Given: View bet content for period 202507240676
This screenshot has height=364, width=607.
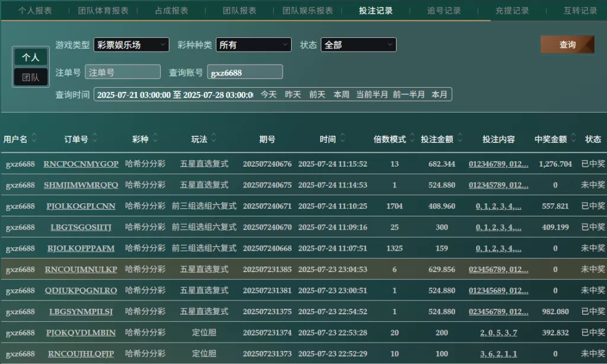Looking at the screenshot, I should tap(499, 164).
